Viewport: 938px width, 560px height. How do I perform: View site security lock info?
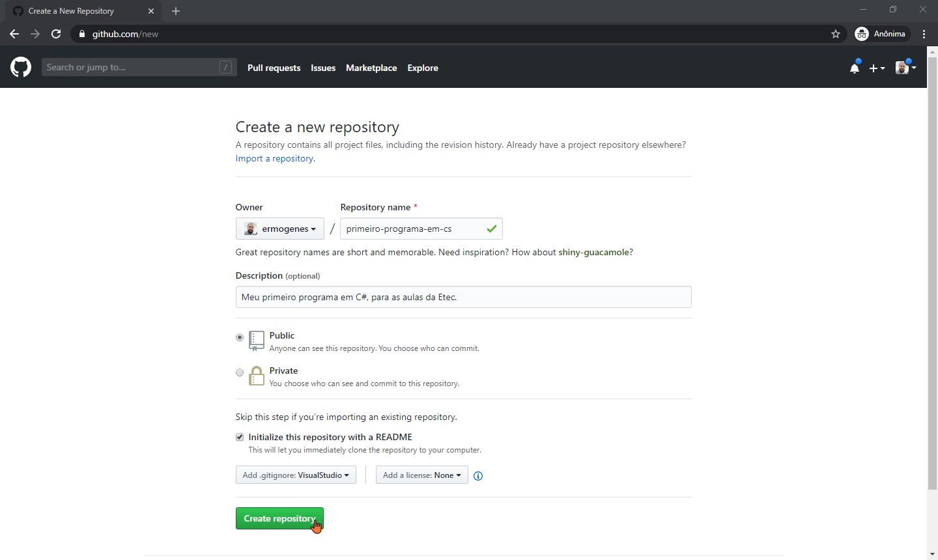tap(81, 34)
